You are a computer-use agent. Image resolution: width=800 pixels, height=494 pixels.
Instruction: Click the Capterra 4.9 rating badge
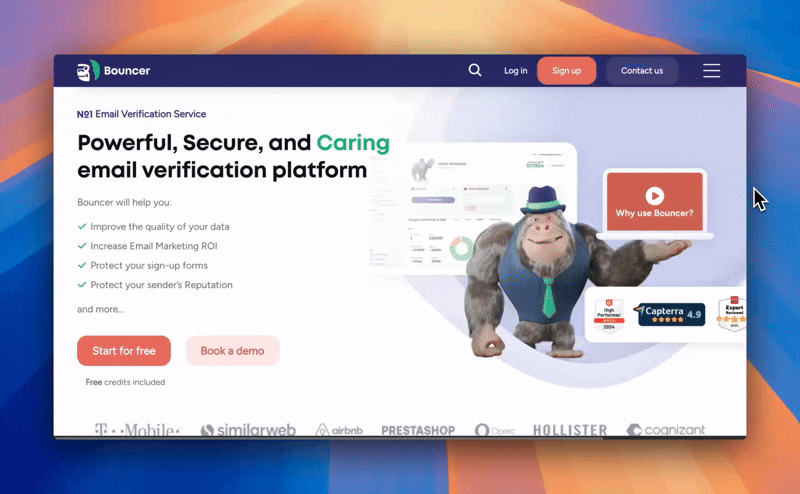click(671, 314)
